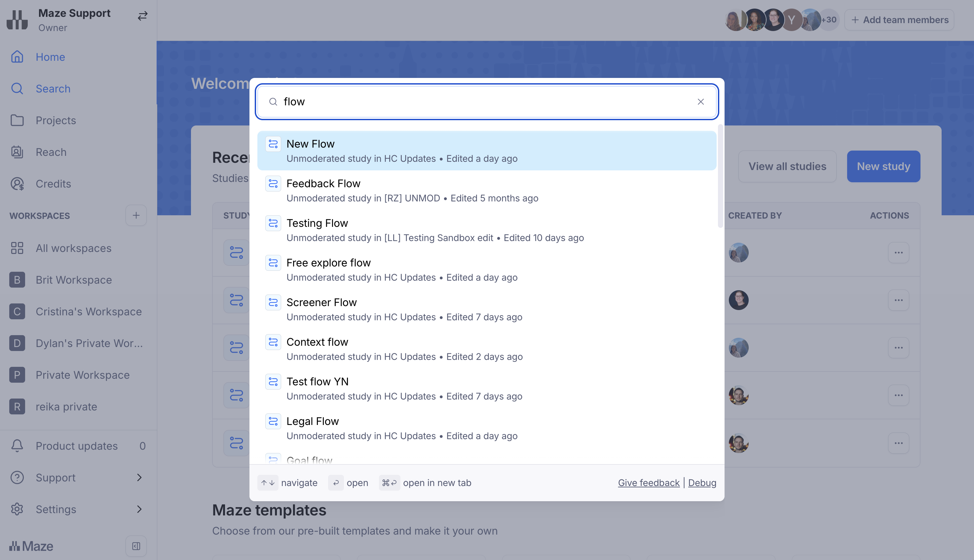The width and height of the screenshot is (974, 560).
Task: Open Reach from the sidebar
Action: pos(51,152)
